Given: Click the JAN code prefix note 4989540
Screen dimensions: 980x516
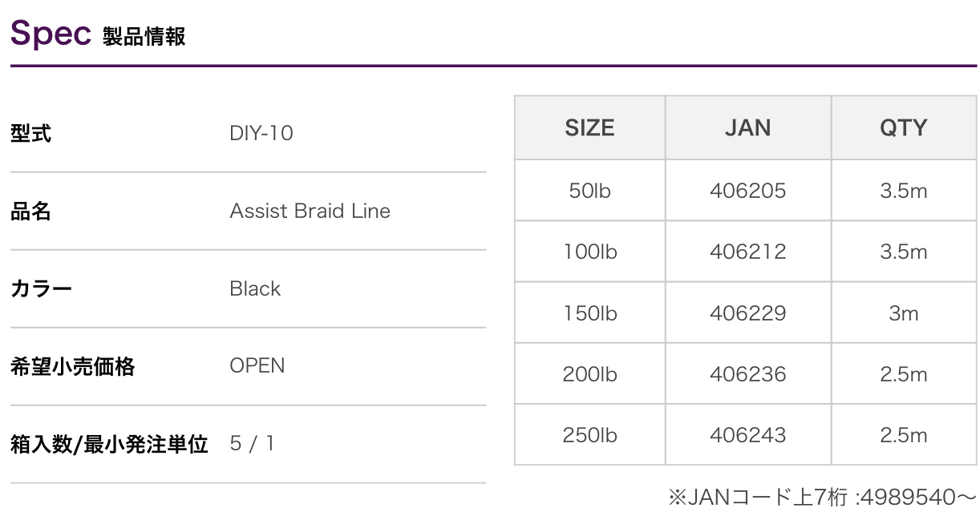Looking at the screenshot, I should tap(823, 498).
